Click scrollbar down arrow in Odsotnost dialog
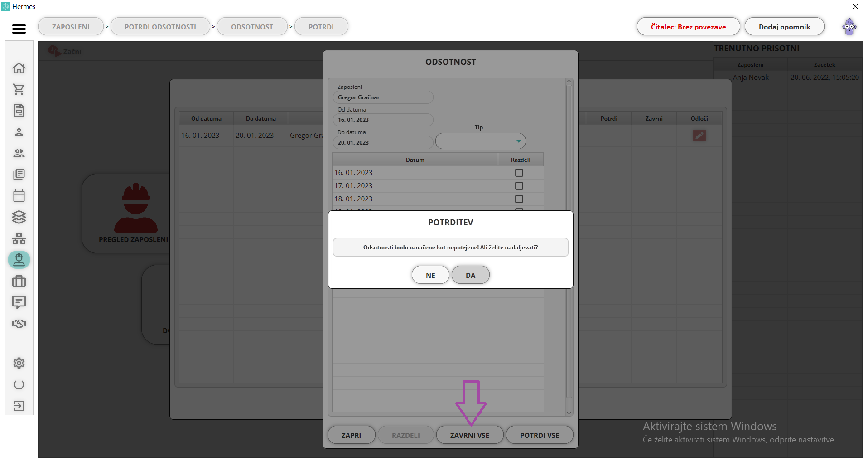Image resolution: width=868 pixels, height=466 pixels. (x=569, y=413)
